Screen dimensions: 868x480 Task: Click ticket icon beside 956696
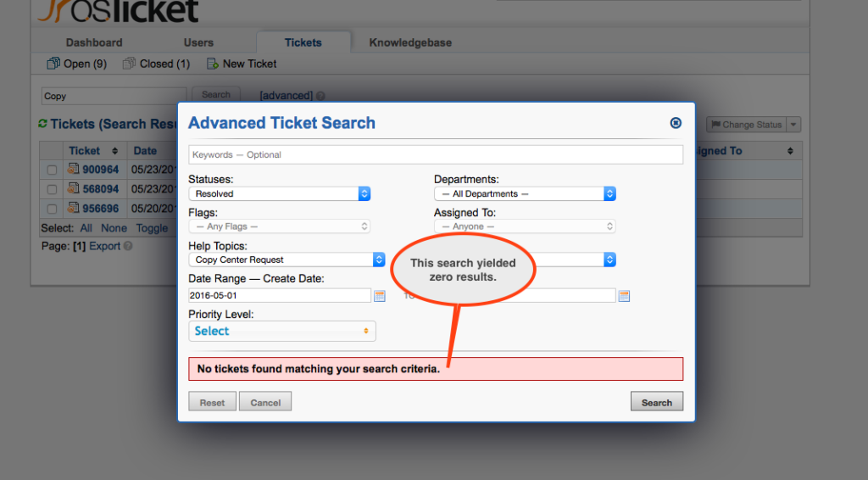pyautogui.click(x=73, y=208)
